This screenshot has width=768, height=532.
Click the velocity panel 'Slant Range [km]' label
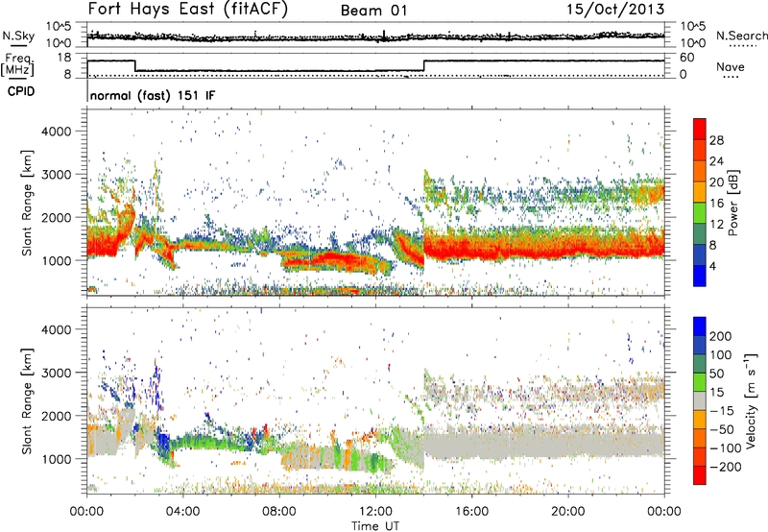pos(27,401)
